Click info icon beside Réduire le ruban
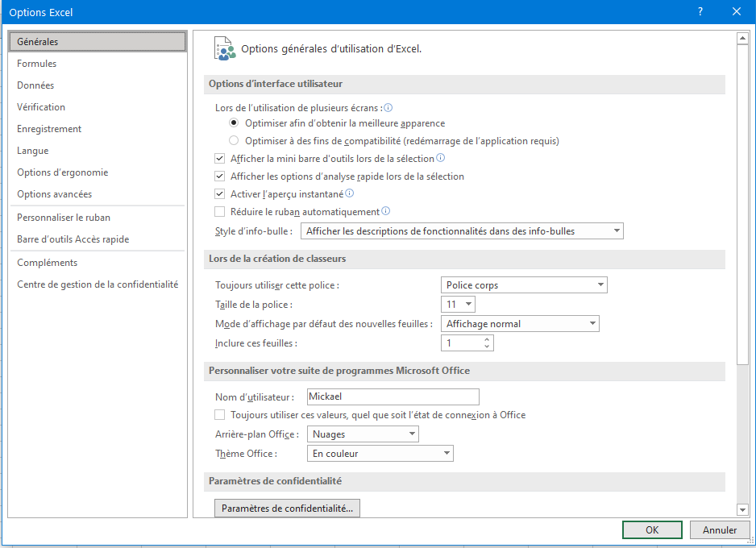Image resolution: width=756 pixels, height=548 pixels. 386,210
